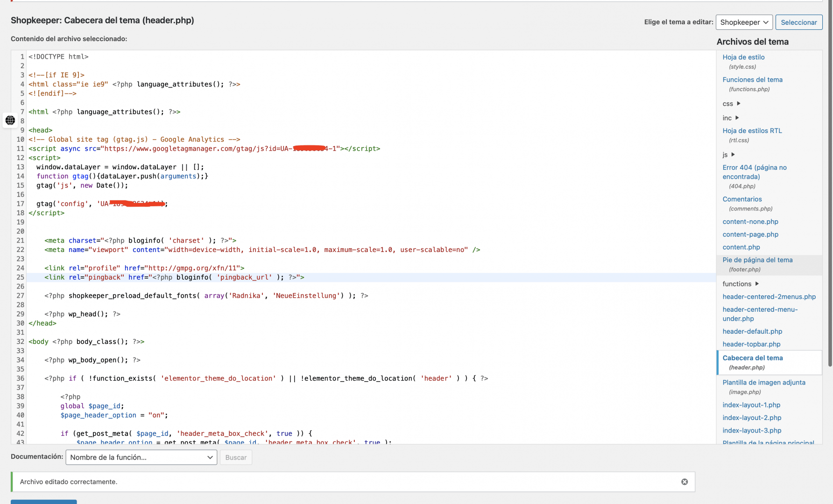Image resolution: width=833 pixels, height=504 pixels.
Task: Click the css folder label
Action: (x=727, y=104)
